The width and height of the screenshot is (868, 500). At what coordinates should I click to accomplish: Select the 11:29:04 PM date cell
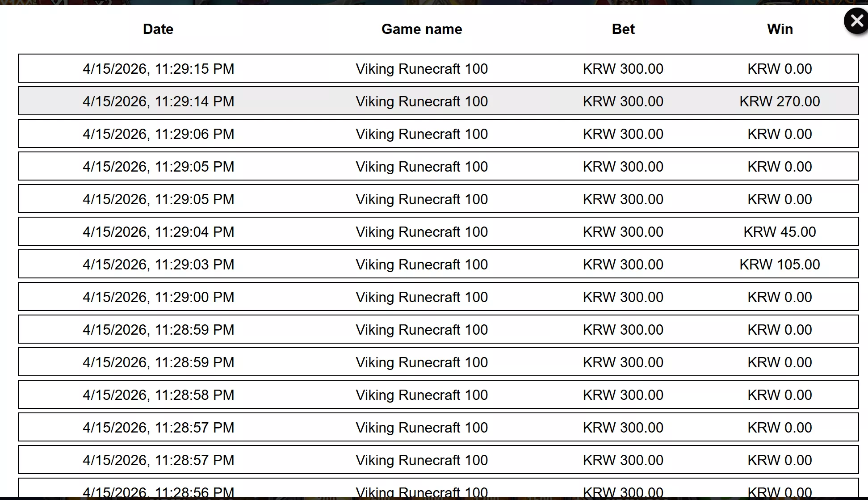click(159, 232)
